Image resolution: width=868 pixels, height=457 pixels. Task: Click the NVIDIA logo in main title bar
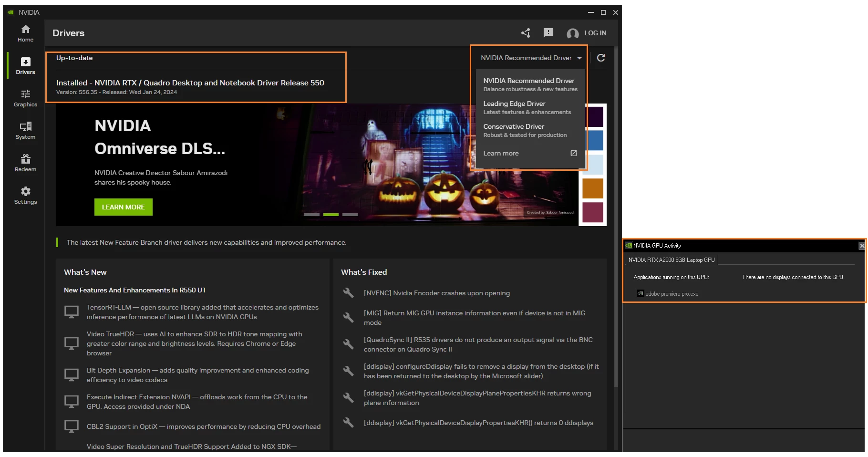[x=10, y=12]
